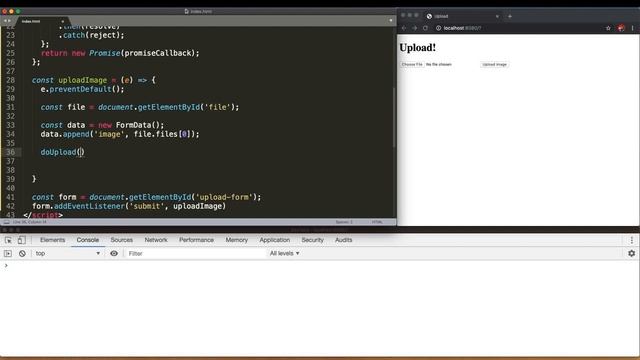Click line number 36 in the gutter
Viewport: 640px width, 360px height.
coord(10,152)
